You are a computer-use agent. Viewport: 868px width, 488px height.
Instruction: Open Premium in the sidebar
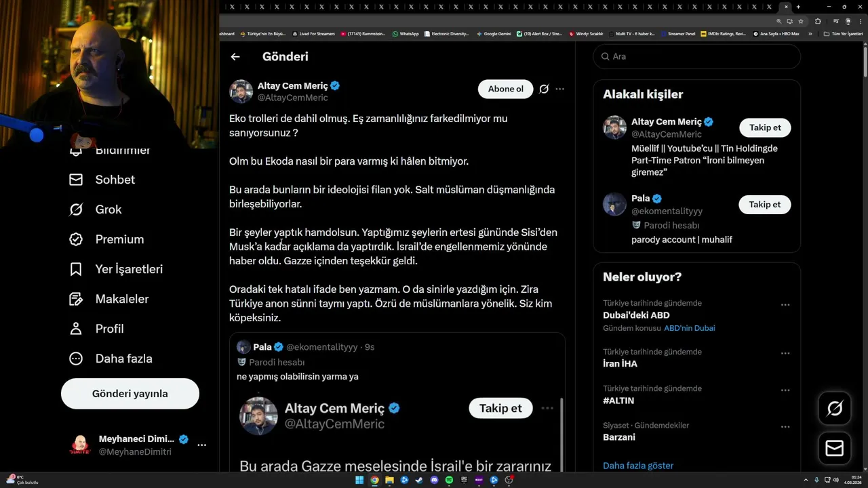107,239
